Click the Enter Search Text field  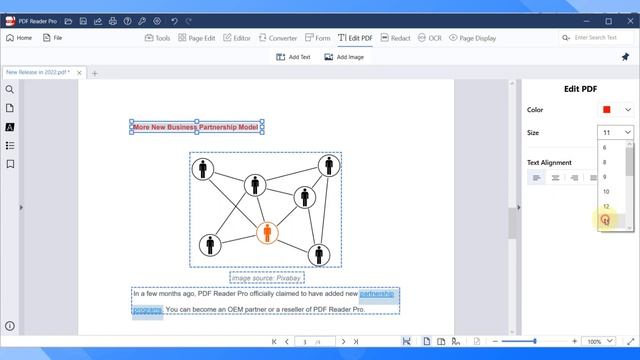pos(597,38)
